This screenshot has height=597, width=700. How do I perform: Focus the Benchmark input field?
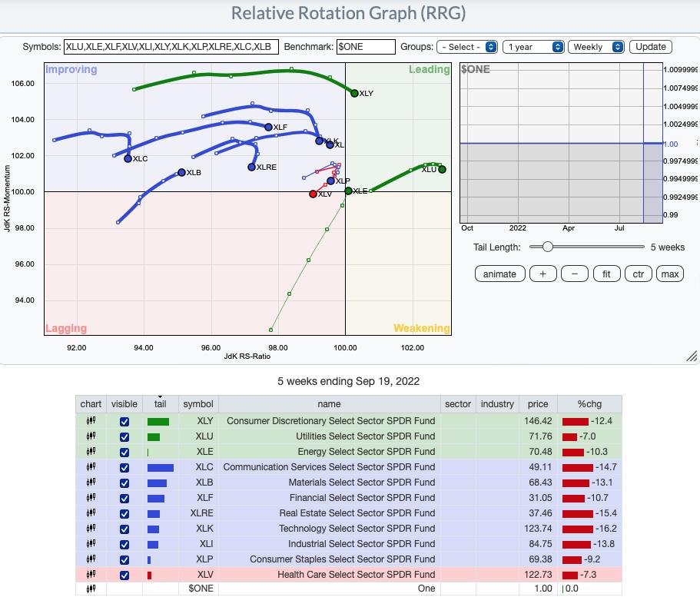point(366,47)
